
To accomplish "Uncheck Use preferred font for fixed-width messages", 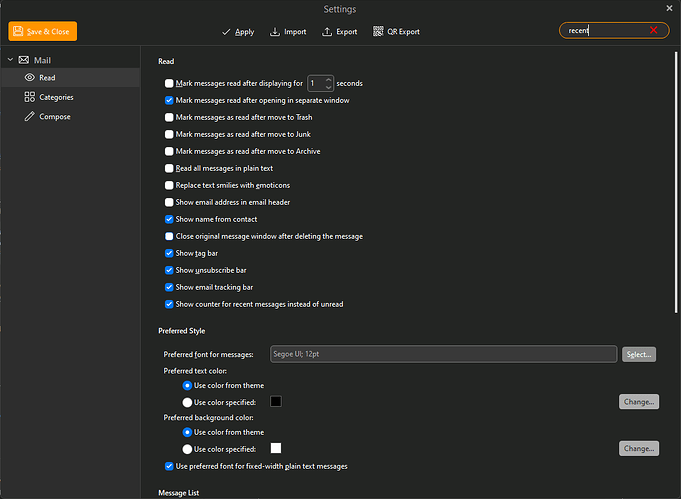I will click(169, 466).
